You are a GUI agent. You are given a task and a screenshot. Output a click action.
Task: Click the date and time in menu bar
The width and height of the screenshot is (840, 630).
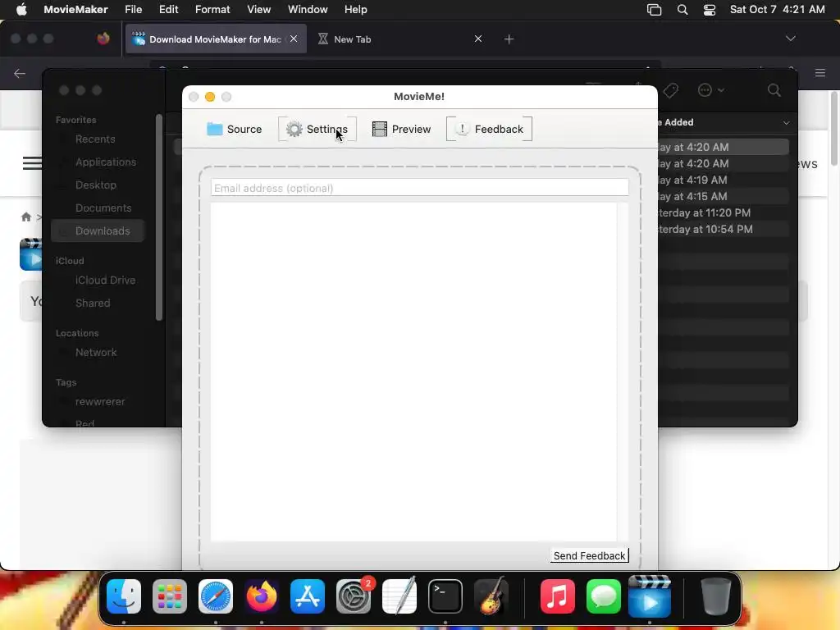(x=778, y=10)
